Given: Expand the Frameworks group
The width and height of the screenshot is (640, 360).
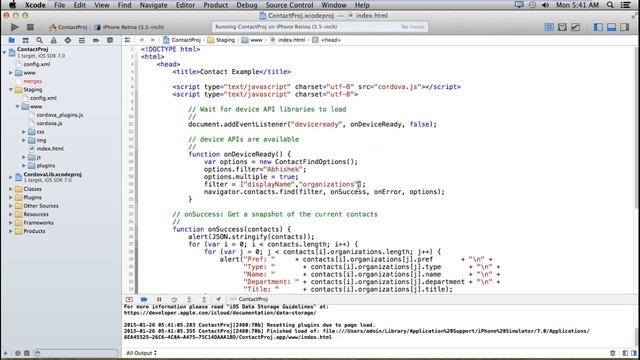Looking at the screenshot, I should coord(11,222).
